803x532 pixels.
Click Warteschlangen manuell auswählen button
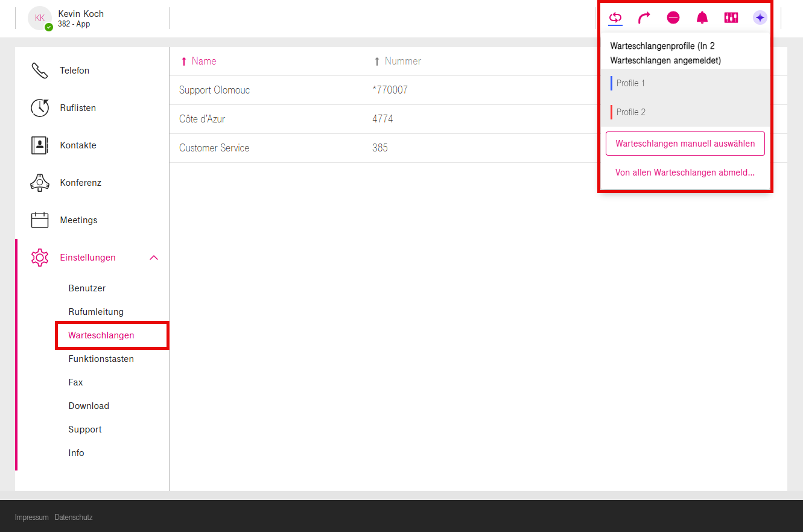[685, 144]
